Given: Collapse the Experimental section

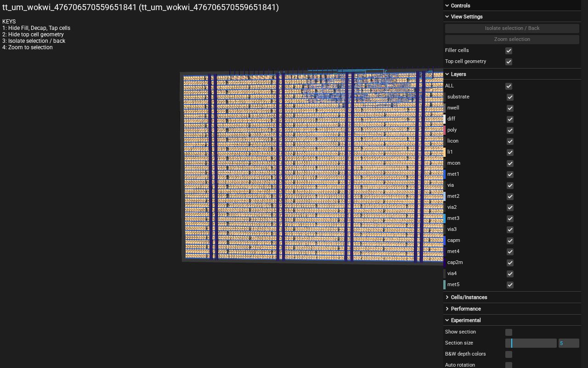Looking at the screenshot, I should (512, 320).
